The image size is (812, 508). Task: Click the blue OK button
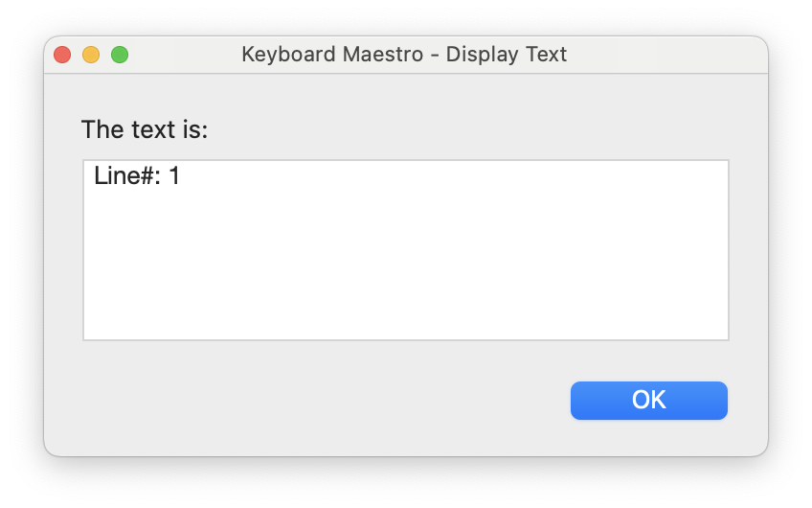(x=649, y=401)
